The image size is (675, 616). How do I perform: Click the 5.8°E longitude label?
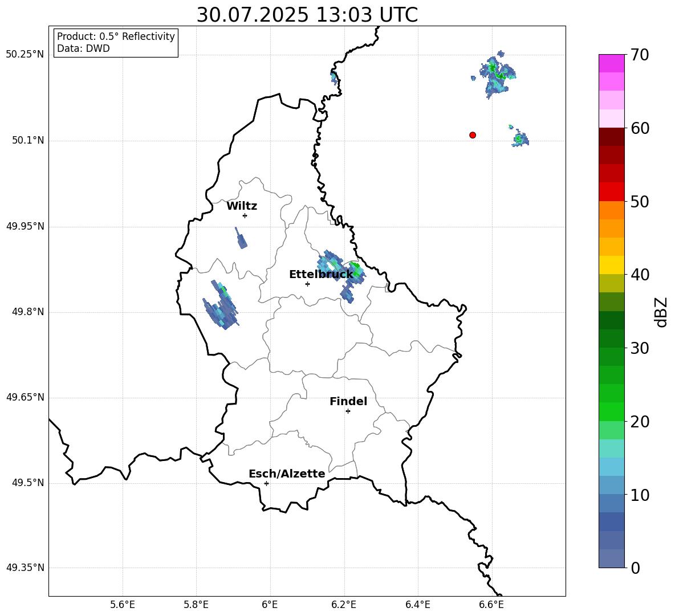coord(196,605)
